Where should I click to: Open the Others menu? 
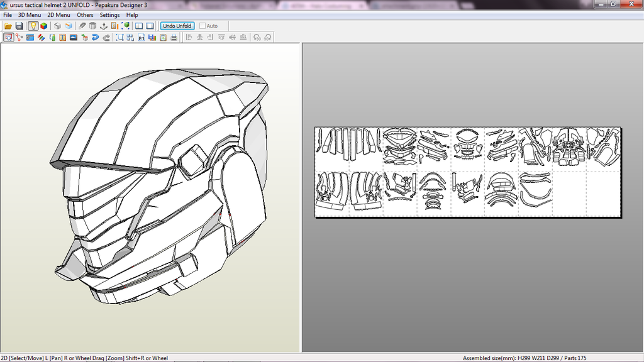coord(85,15)
